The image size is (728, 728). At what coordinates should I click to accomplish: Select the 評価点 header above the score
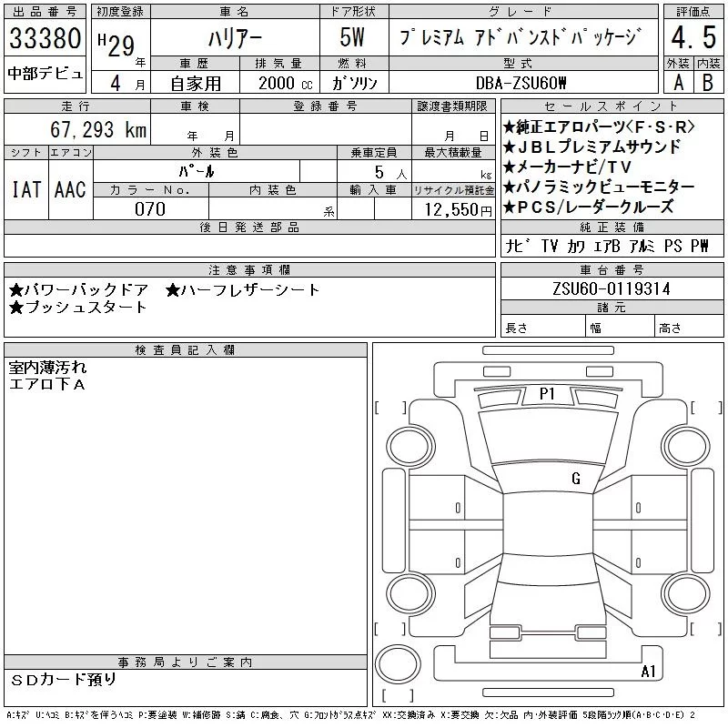pyautogui.click(x=693, y=12)
